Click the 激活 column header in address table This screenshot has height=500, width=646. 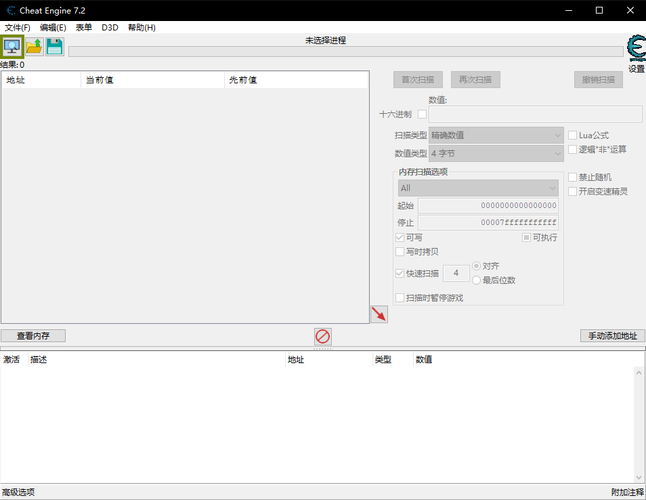tap(14, 360)
